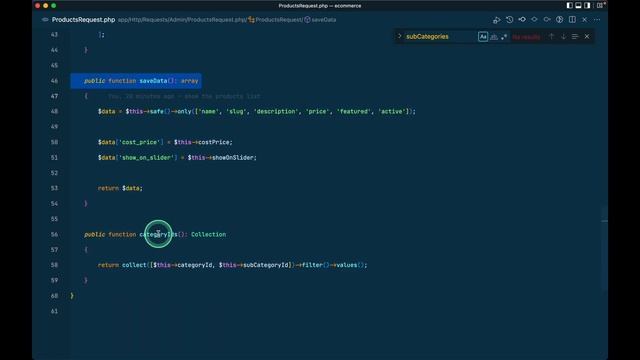Screen dimensions: 640x360
Task: Close the find widget
Action: pyautogui.click(x=587, y=37)
